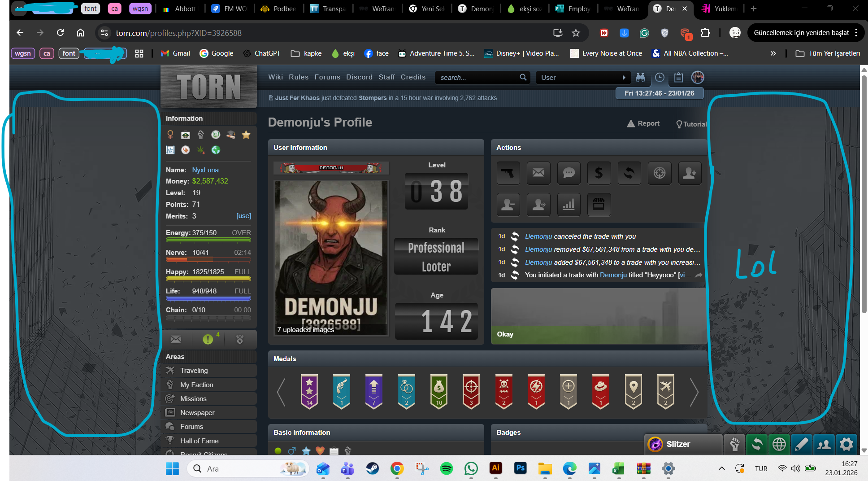The width and height of the screenshot is (868, 481).
Task: Open Spotify from the Windows taskbar
Action: 447,469
